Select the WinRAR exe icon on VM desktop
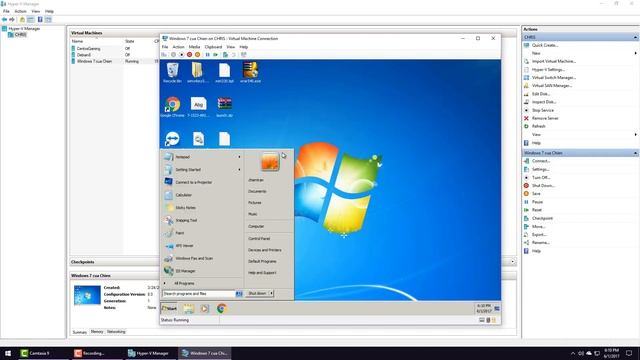640x360 pixels. [250, 73]
